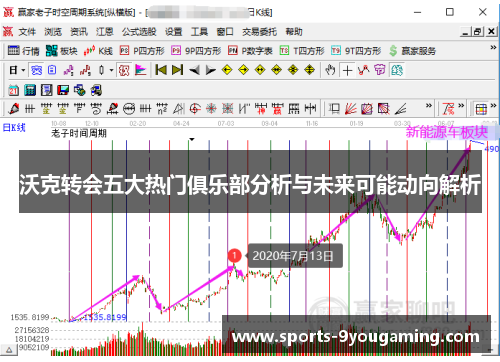Click the black left triangle arrow

(x=194, y=70)
